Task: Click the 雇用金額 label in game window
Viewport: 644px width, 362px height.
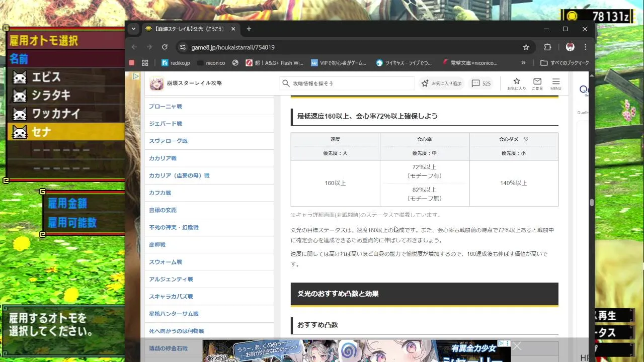Action: pos(67,203)
